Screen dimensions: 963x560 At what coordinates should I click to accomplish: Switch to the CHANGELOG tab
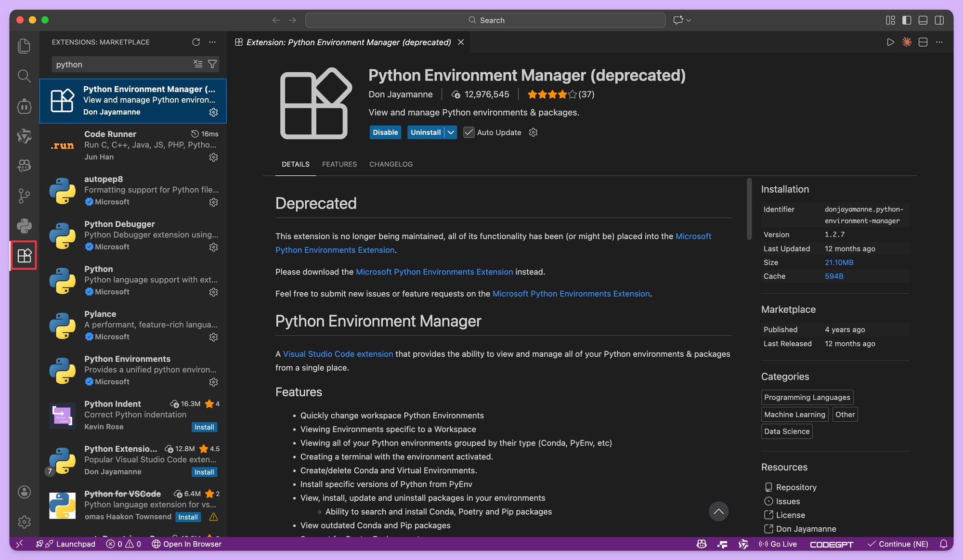click(390, 164)
